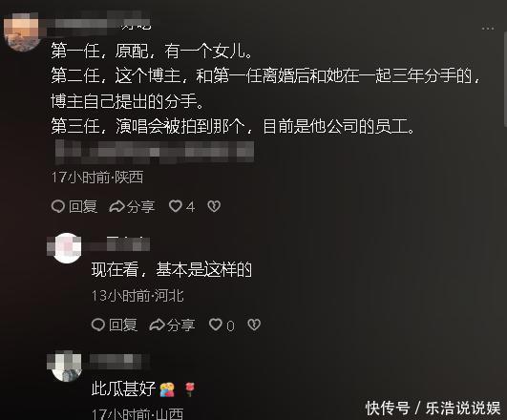Open the first commenter's blurred avatar
The width and height of the screenshot is (507, 420).
[x=22, y=32]
